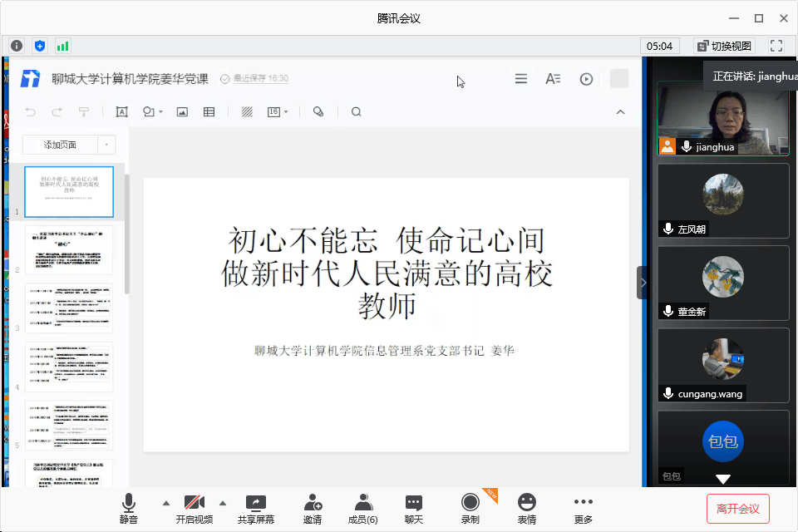Screen dimensions: 798x532
Task: Expand video options arrow beside 开启视频
Action: pos(223,503)
